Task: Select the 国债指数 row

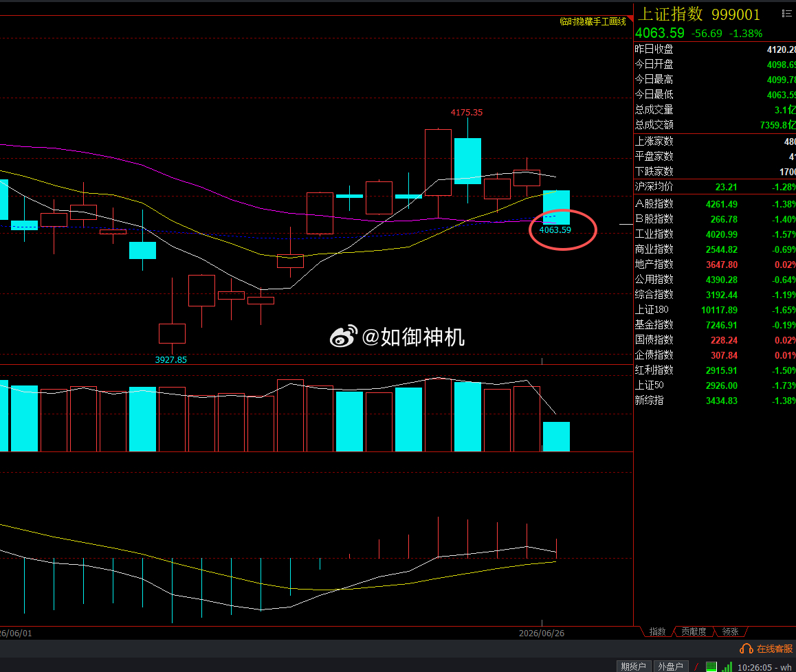Action: point(715,340)
